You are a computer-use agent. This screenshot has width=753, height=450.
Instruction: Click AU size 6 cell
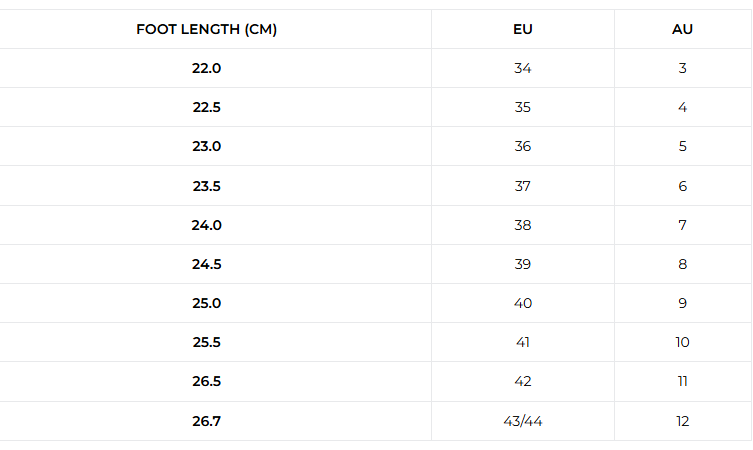point(682,186)
